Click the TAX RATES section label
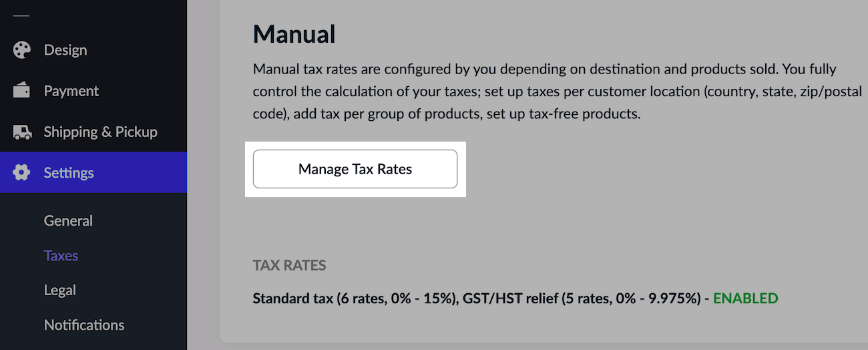Viewport: 868px width, 350px height. 289,265
